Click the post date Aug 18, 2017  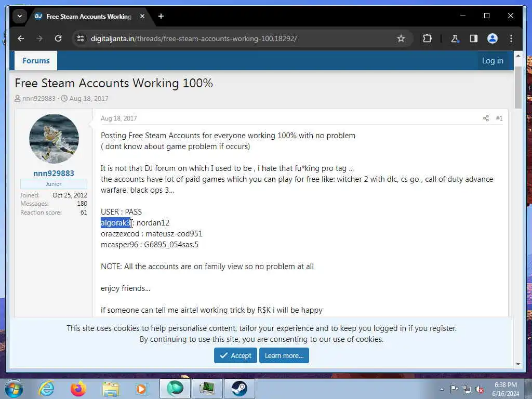click(119, 118)
